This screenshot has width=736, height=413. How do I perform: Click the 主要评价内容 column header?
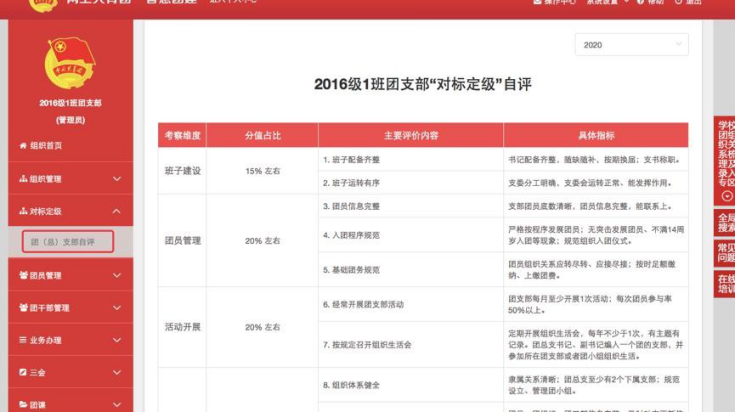(411, 136)
